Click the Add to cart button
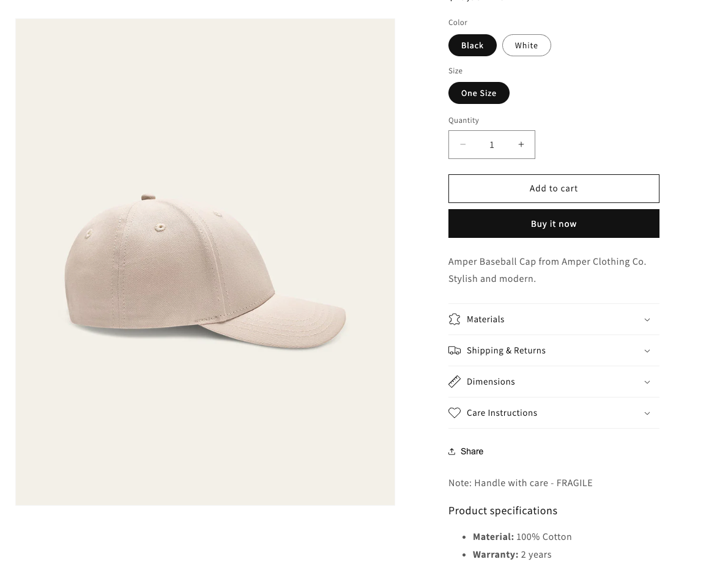Image resolution: width=728 pixels, height=584 pixels. pyautogui.click(x=554, y=188)
